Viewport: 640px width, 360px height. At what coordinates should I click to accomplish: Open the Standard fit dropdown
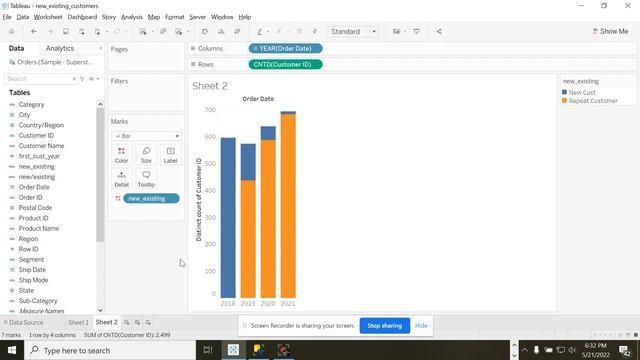pyautogui.click(x=353, y=31)
